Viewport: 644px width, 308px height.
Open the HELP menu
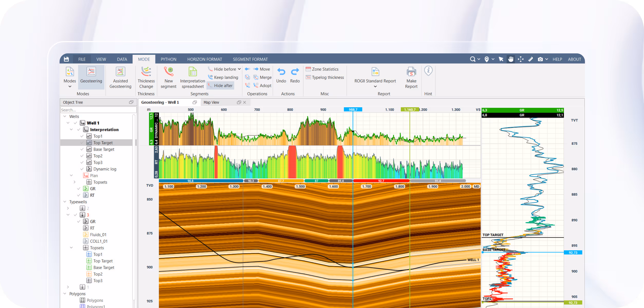pos(557,59)
